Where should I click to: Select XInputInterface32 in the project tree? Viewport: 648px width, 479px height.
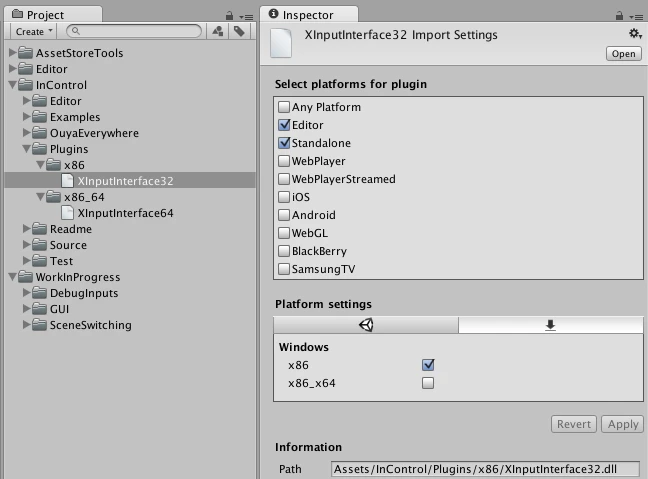point(130,181)
